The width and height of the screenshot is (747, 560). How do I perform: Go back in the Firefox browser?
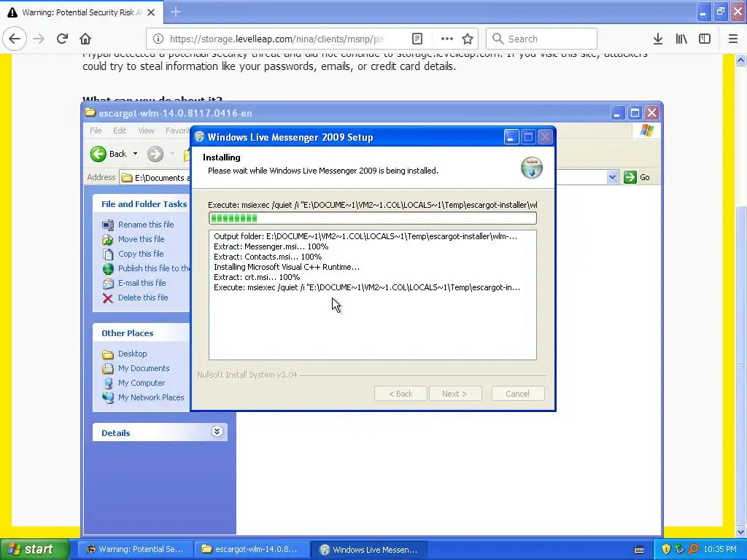tap(15, 39)
